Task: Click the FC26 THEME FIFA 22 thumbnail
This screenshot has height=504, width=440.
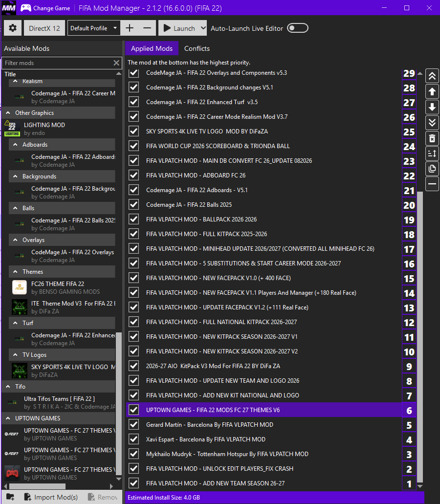Action: tap(19, 287)
